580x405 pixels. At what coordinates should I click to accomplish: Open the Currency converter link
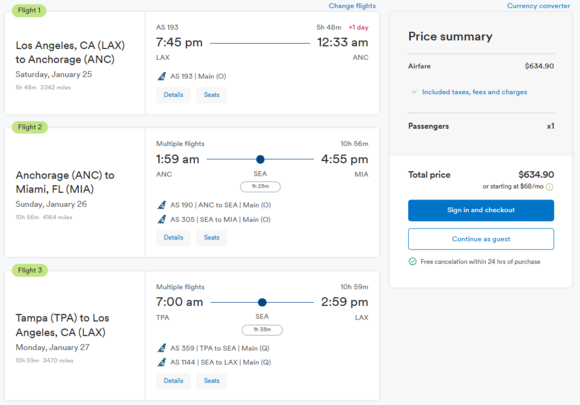pyautogui.click(x=538, y=6)
